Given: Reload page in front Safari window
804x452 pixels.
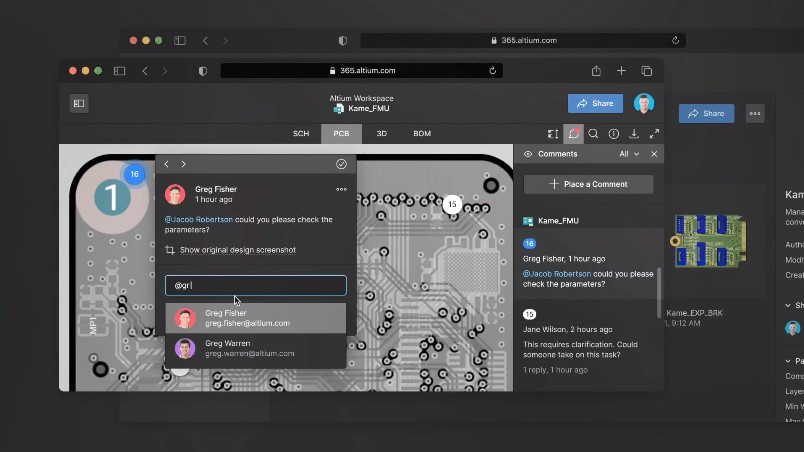Looking at the screenshot, I should (x=492, y=71).
